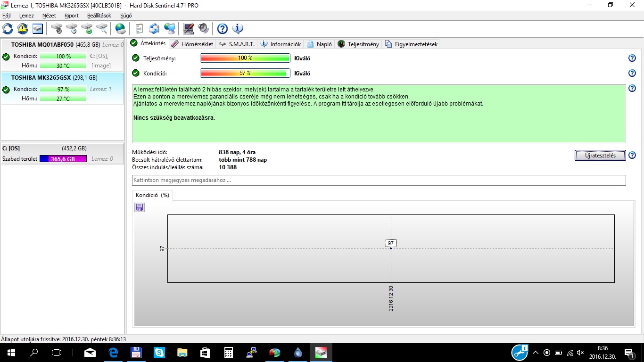Open Mail app from taskbar

click(x=90, y=352)
